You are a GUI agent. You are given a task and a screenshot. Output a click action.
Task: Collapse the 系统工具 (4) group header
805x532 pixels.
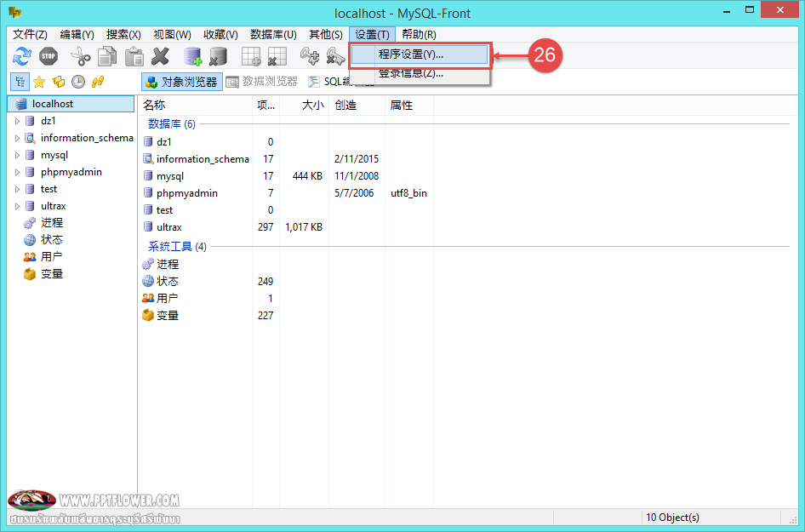(x=177, y=247)
